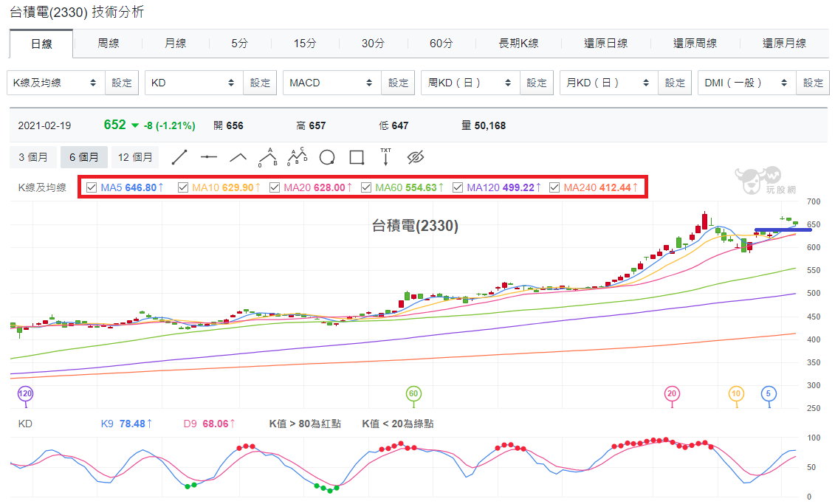Viewport: 835px width, 504px height.
Task: Click the purple 120 marker on timeline
Action: click(x=26, y=394)
